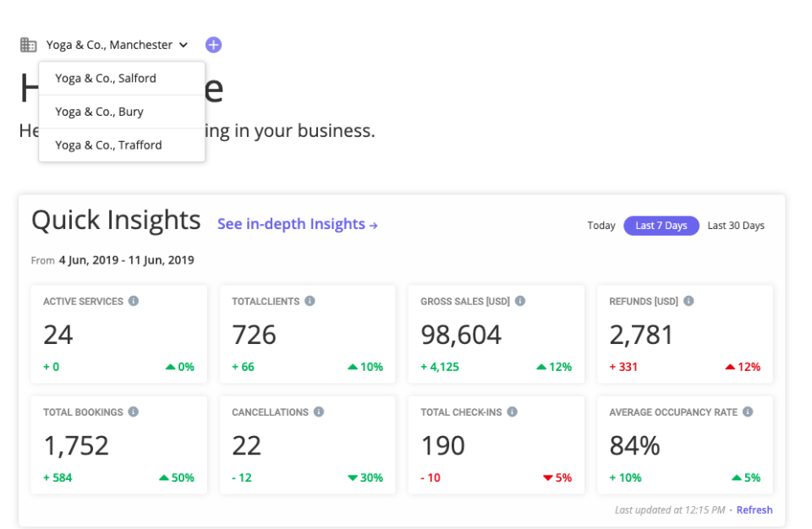Click info icon next to Active Services

(134, 301)
